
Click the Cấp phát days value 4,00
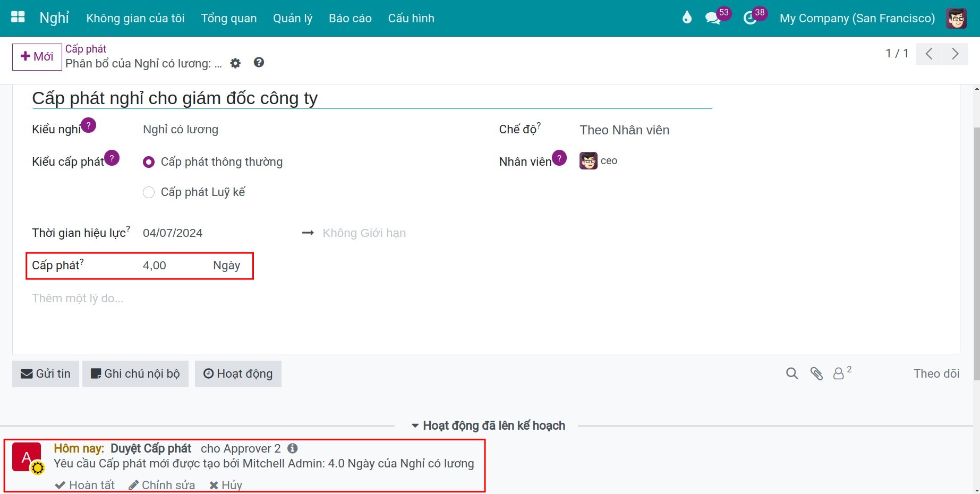[x=155, y=266]
